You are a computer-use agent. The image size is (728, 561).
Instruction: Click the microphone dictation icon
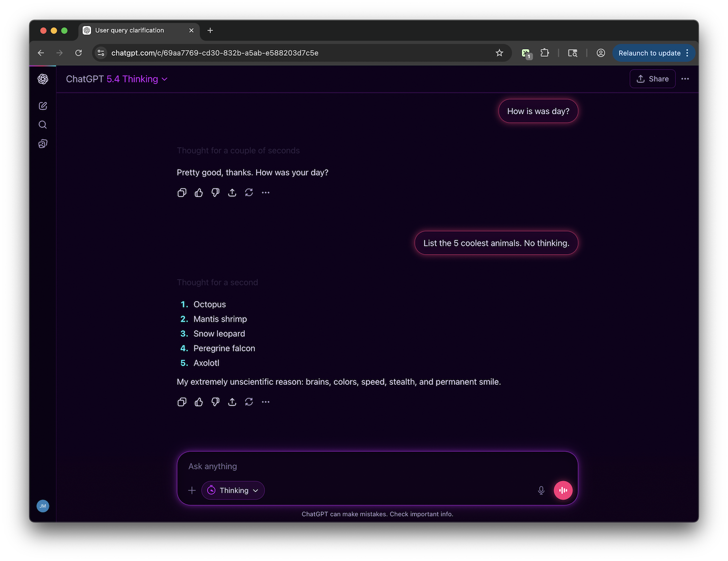tap(541, 491)
